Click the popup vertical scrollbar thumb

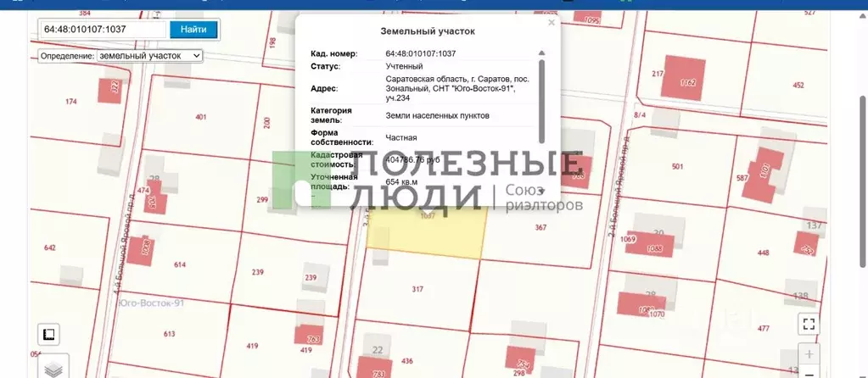[541, 101]
